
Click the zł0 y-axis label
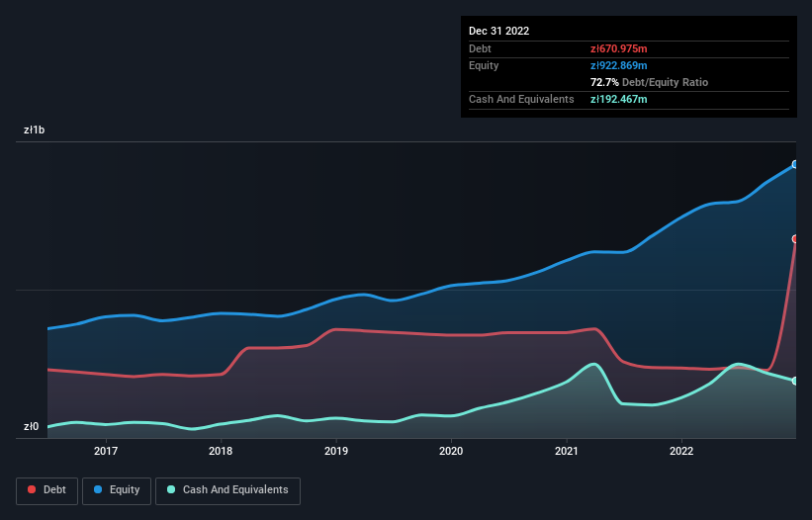click(31, 426)
